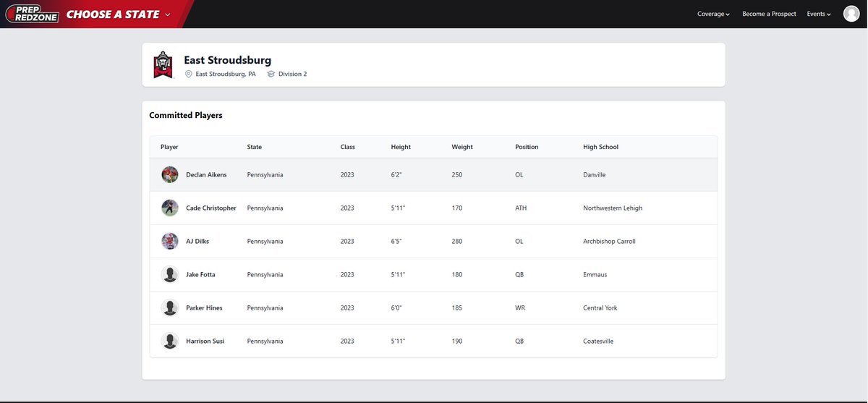Click Pennsylvania in Declan Aikens row

[265, 175]
